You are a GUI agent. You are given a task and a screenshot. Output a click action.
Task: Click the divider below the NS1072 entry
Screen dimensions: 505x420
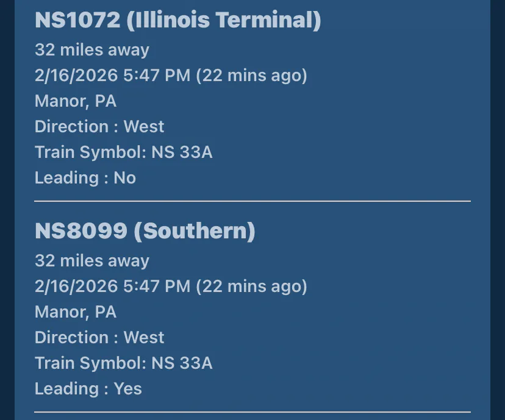(x=253, y=201)
